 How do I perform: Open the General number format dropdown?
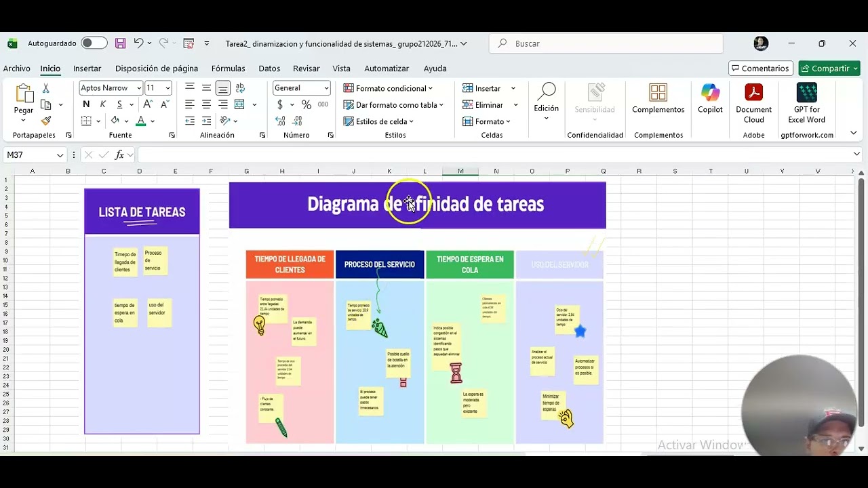pos(326,88)
